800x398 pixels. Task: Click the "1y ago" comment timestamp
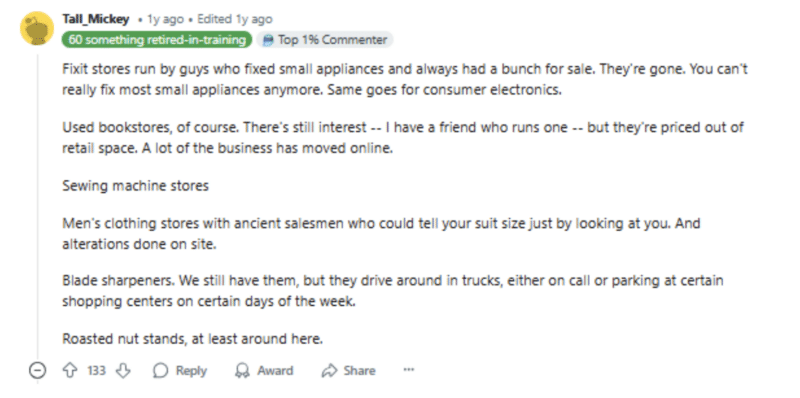(x=165, y=19)
